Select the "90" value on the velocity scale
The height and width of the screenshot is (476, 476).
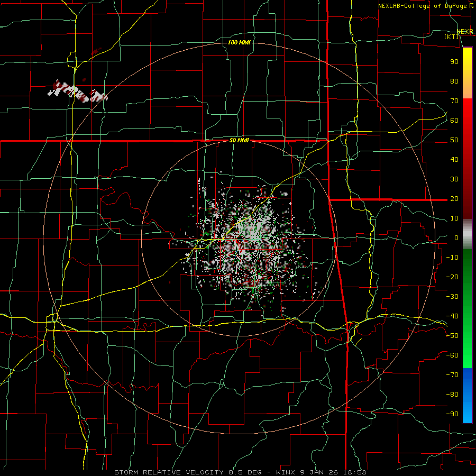coord(454,62)
